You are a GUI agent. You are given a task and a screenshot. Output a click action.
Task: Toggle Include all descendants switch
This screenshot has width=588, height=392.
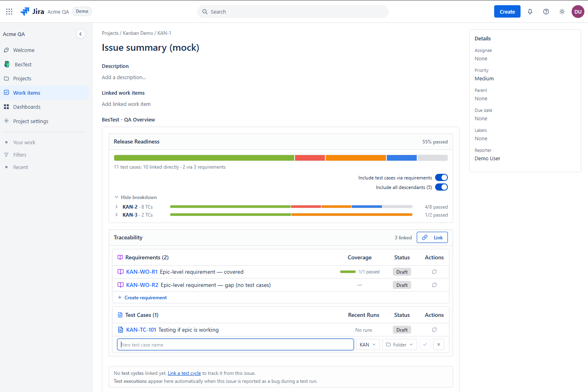[441, 187]
